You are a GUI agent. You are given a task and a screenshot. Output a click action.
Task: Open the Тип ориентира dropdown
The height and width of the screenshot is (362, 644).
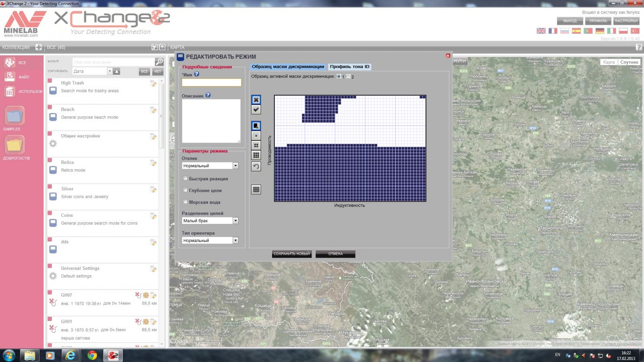236,240
